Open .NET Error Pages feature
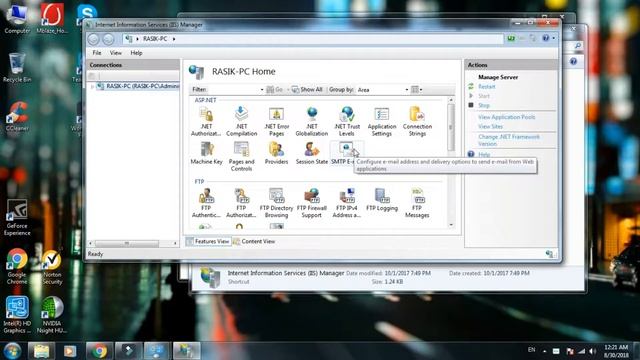640x360 pixels. tap(276, 121)
